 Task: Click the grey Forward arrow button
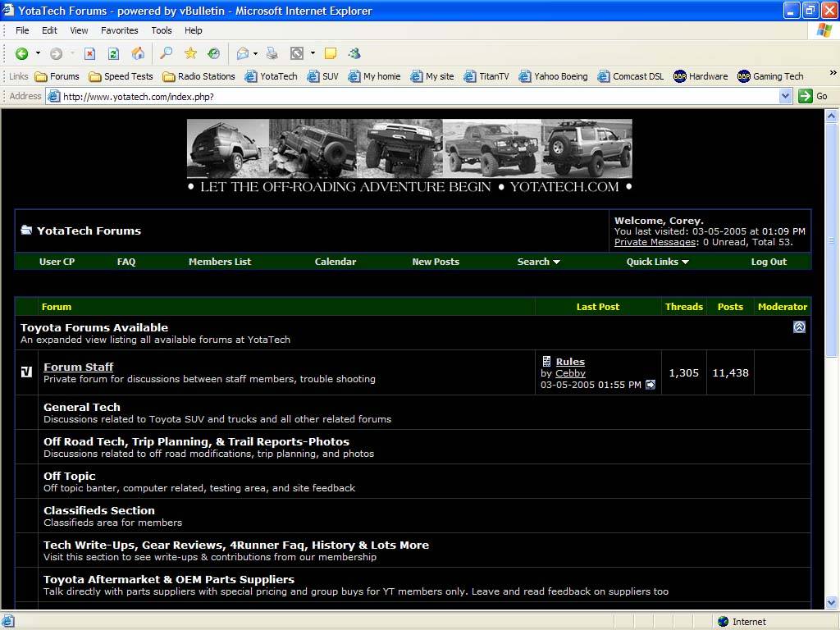(x=57, y=53)
